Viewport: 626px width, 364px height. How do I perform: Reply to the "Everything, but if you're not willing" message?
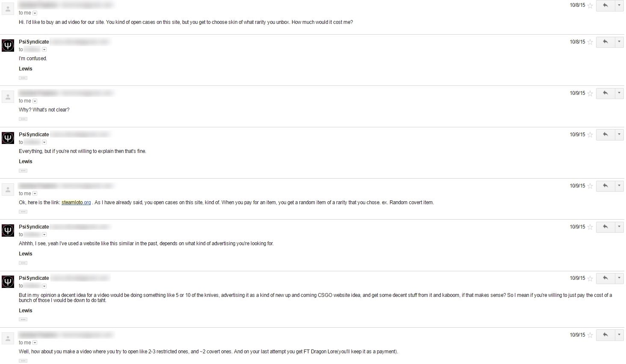605,135
